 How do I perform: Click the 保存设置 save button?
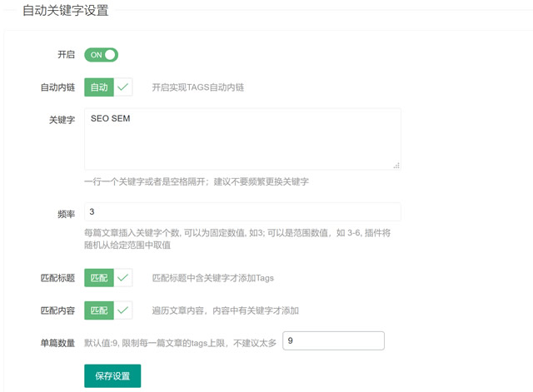tap(112, 375)
